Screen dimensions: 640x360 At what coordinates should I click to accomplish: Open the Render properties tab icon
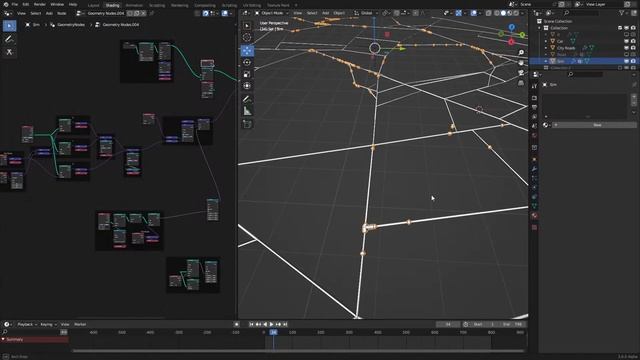tap(534, 98)
